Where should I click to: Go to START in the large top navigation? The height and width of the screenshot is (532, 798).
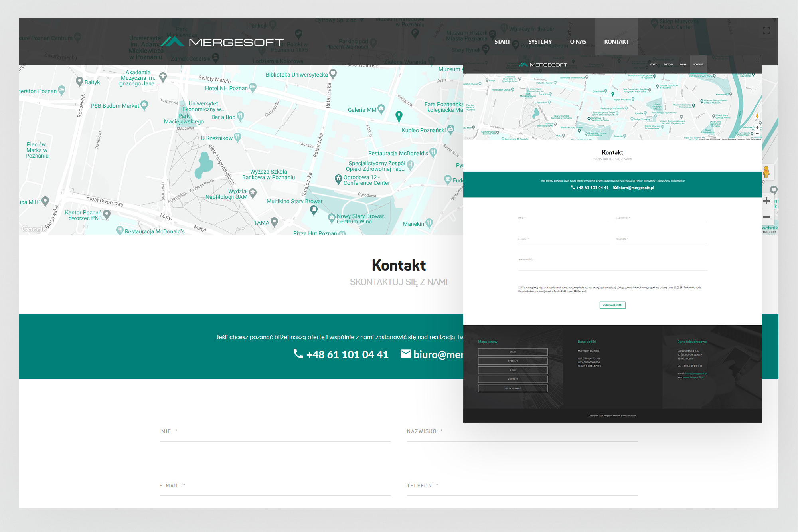coord(502,42)
